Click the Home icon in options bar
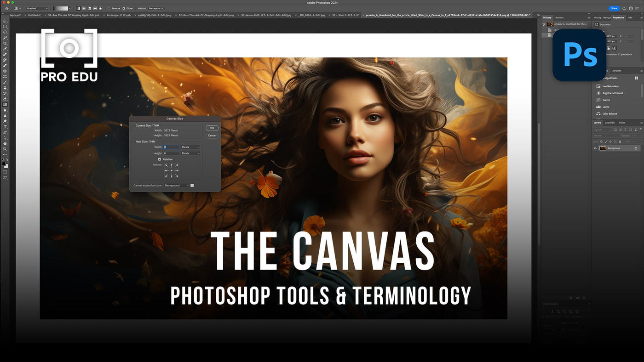644x362 pixels. coord(6,8)
